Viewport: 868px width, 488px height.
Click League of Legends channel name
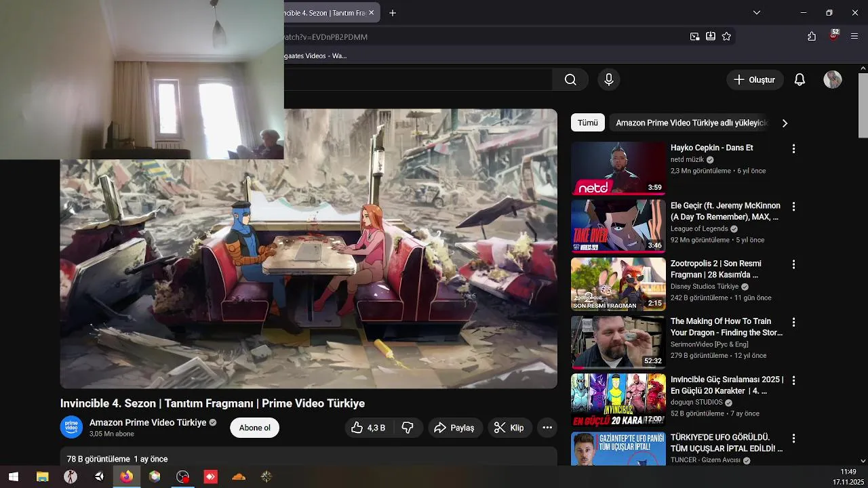tap(699, 229)
